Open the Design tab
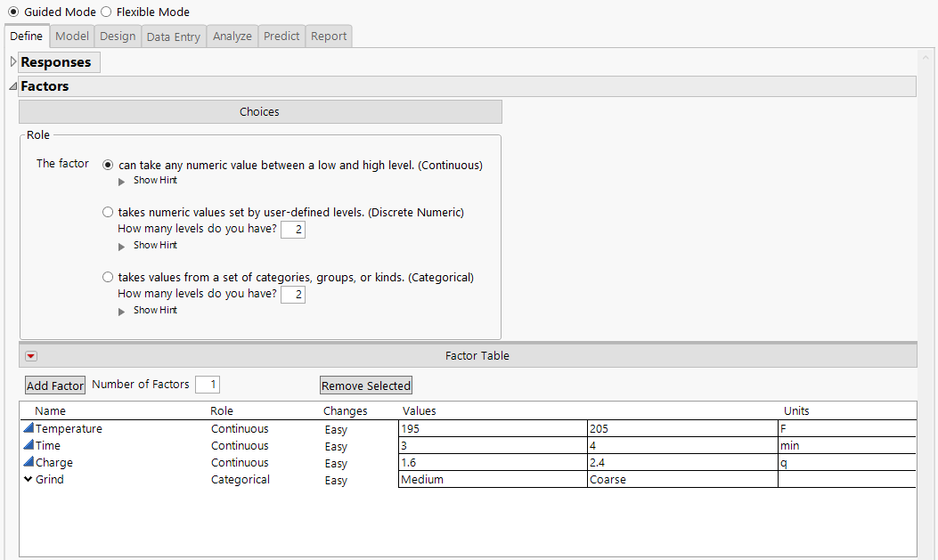938x560 pixels. coord(117,36)
